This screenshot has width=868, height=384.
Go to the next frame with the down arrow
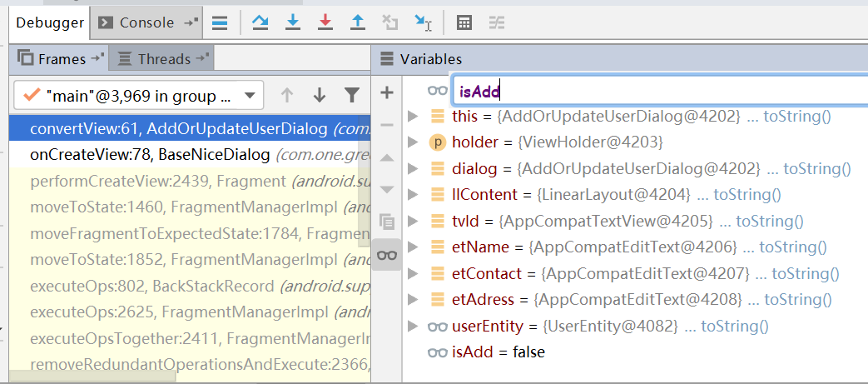[x=319, y=95]
